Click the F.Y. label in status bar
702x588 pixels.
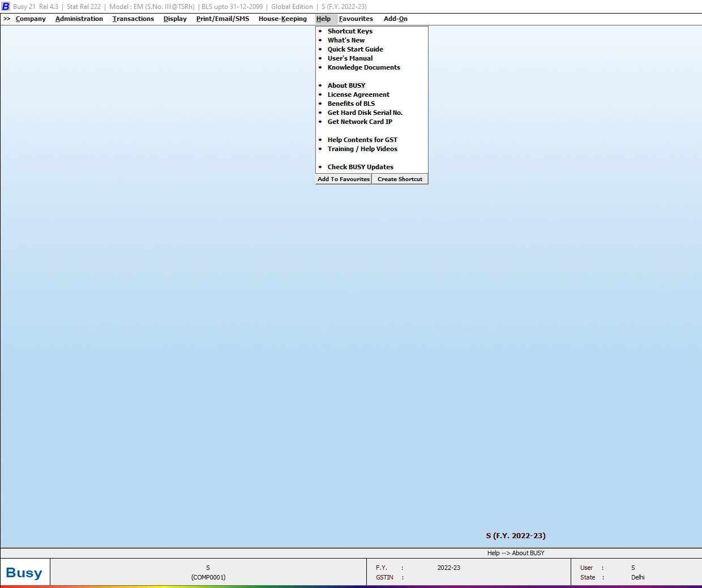coord(381,568)
